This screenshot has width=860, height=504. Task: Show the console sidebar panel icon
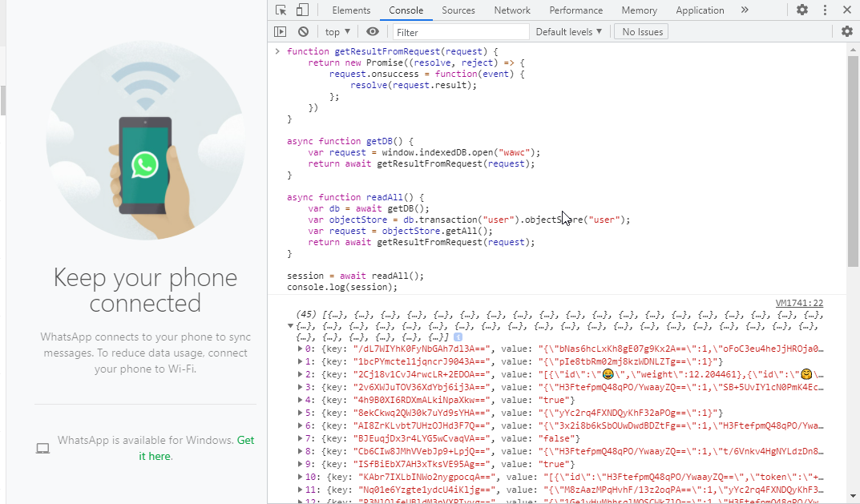click(x=281, y=32)
